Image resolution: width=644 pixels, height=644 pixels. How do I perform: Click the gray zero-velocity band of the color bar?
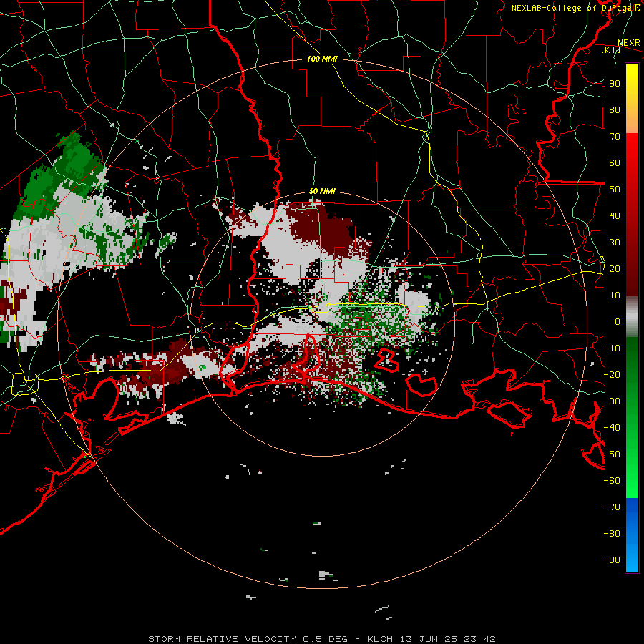click(632, 318)
